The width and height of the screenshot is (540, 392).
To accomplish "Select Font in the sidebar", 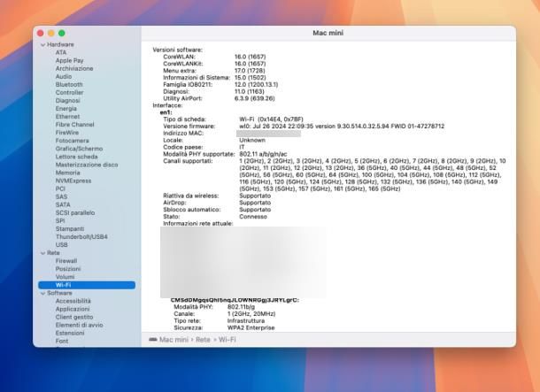I will click(x=62, y=341).
